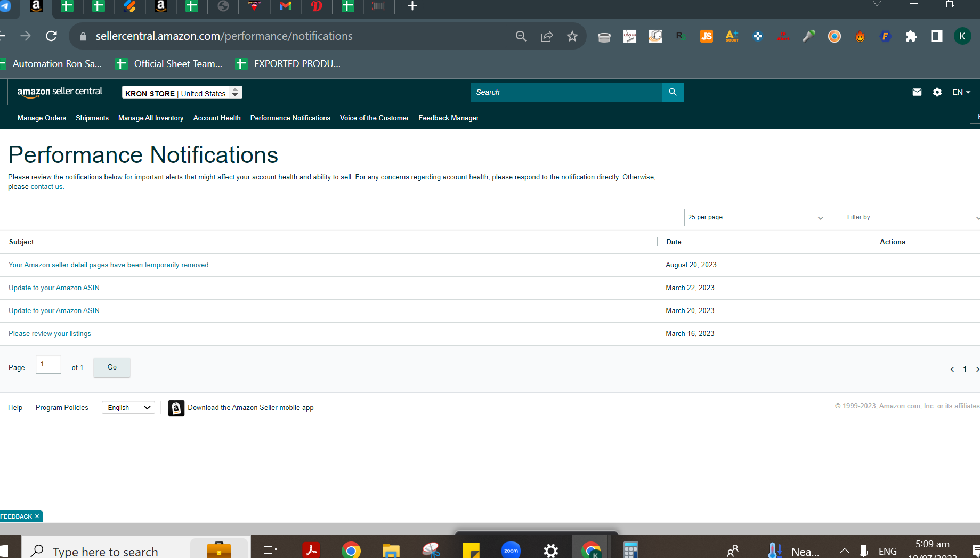
Task: Open the Help footer link
Action: (x=15, y=408)
